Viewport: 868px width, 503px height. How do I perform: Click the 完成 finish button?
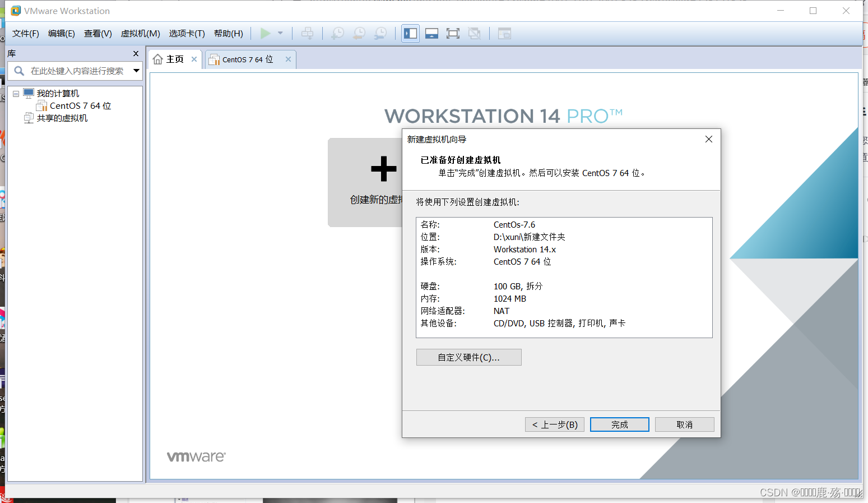[620, 424]
